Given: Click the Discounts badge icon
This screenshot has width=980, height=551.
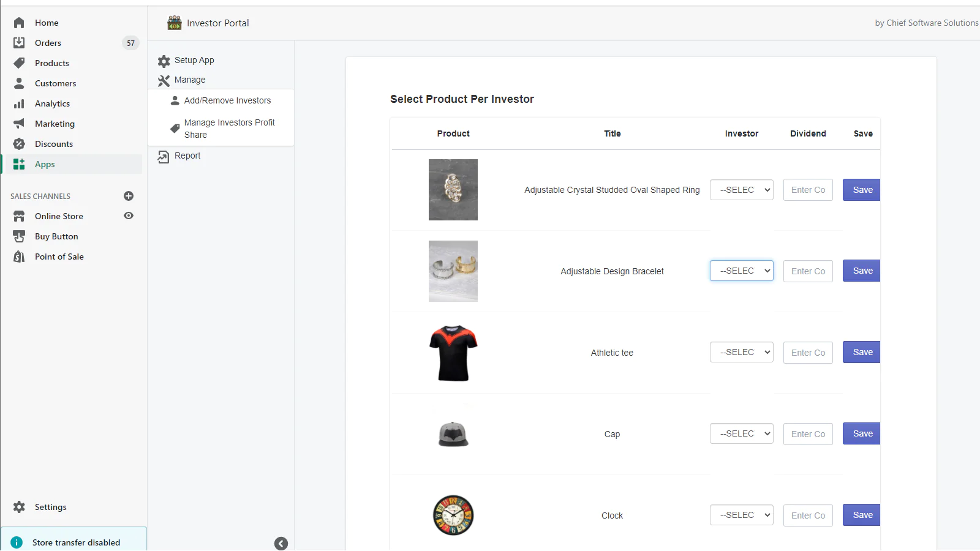Looking at the screenshot, I should coord(19,144).
